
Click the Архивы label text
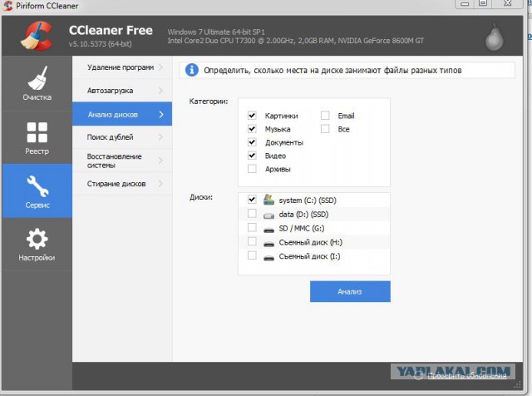coord(278,169)
